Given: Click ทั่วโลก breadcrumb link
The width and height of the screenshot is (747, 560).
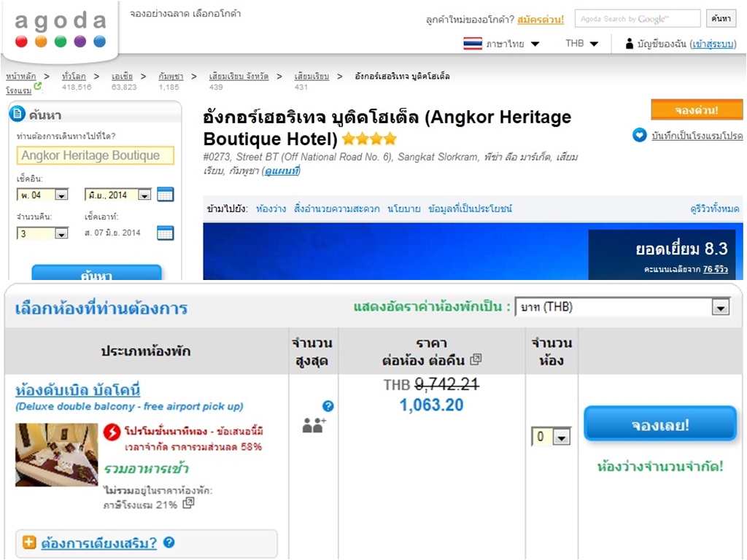Looking at the screenshot, I should pos(74,76).
